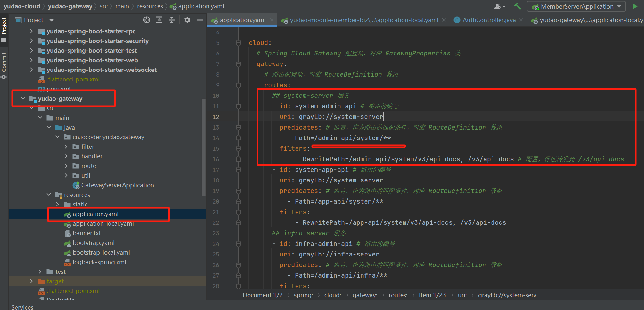Toggle the fold marker on line 5 cloud
This screenshot has width=644, height=310.
pyautogui.click(x=238, y=43)
